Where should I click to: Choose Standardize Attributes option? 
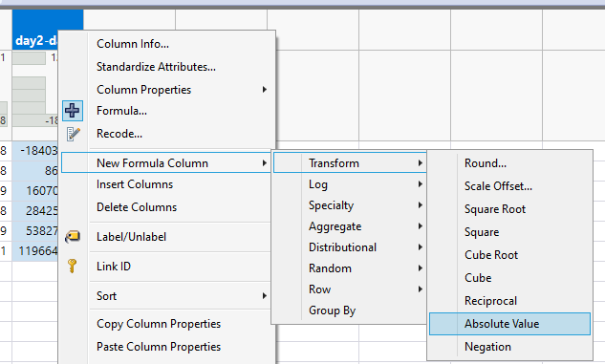pos(156,67)
